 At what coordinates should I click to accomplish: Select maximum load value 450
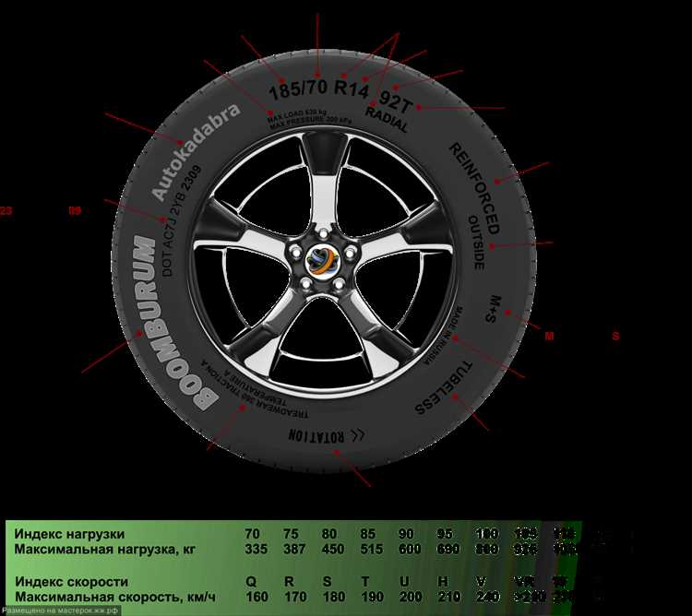pos(333,549)
